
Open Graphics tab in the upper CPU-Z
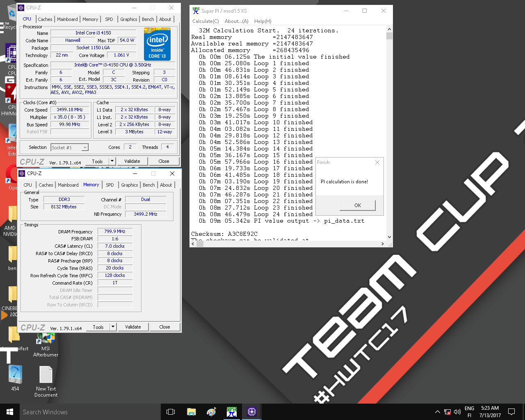point(129,19)
